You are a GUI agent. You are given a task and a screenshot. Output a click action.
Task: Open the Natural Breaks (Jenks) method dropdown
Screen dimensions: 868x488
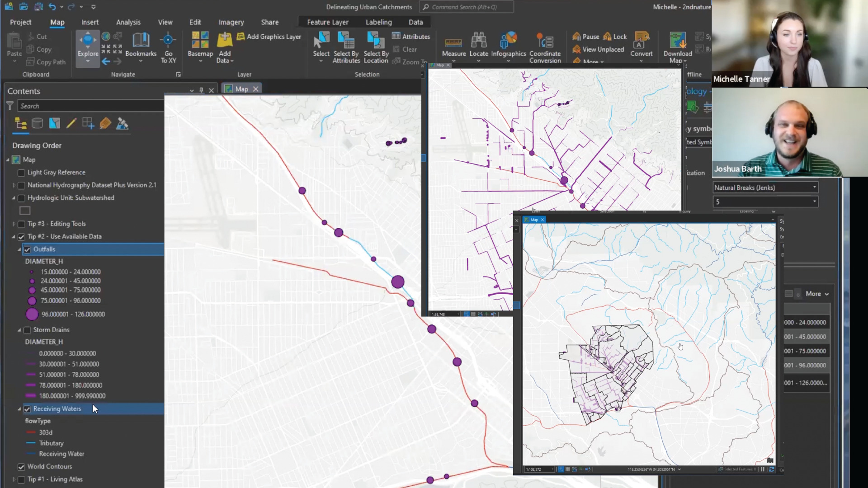(765, 188)
